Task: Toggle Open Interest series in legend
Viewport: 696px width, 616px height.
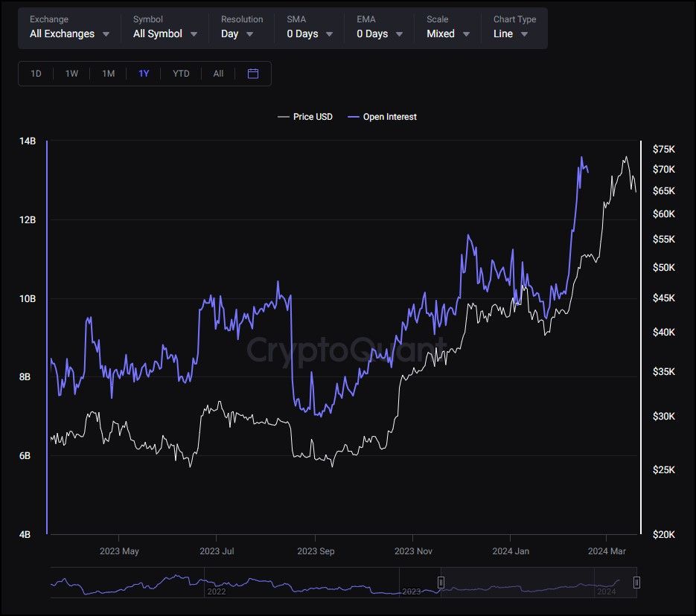Action: tap(382, 117)
